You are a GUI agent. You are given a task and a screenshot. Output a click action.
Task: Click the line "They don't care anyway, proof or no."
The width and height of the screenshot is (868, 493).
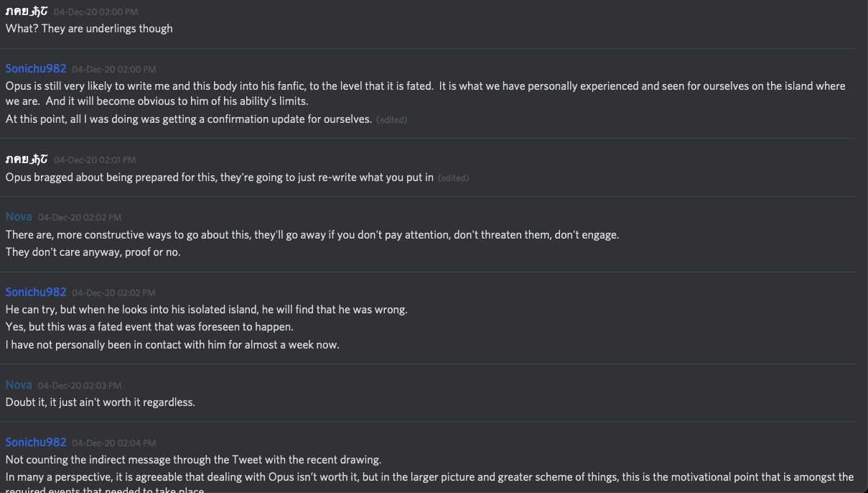click(93, 252)
